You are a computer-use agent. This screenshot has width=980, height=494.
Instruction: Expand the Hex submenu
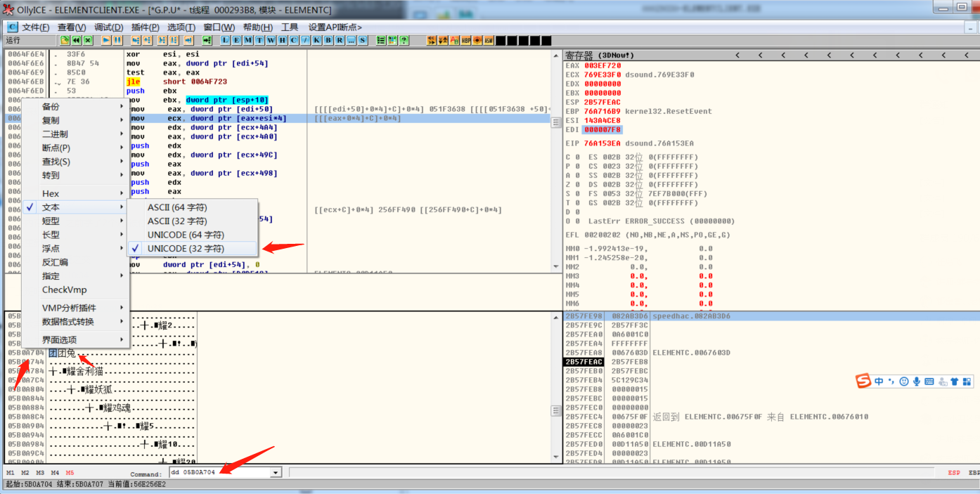coord(75,194)
